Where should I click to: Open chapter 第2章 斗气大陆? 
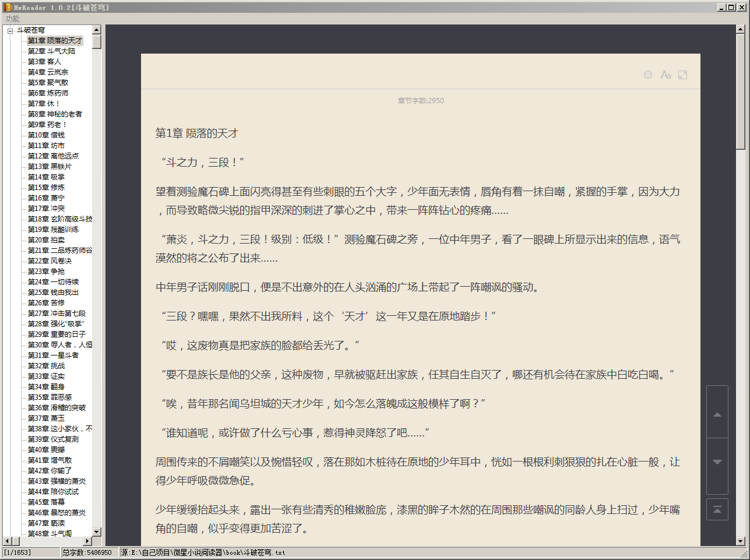51,51
